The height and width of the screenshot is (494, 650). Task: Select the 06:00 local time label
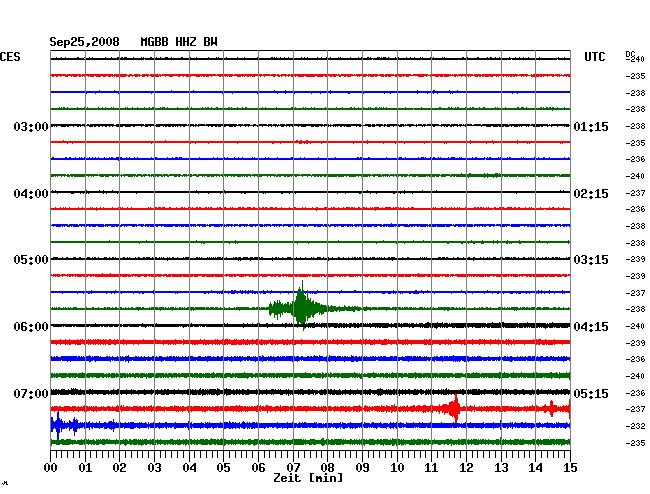tap(31, 327)
